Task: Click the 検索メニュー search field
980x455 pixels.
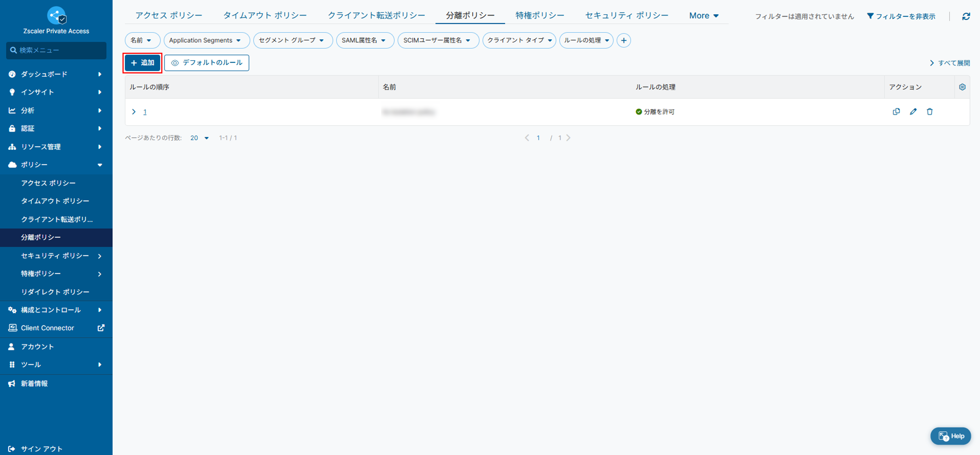Action: [56, 50]
